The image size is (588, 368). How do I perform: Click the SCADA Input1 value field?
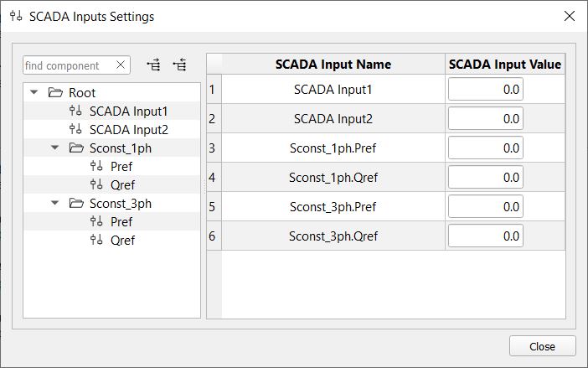tap(485, 90)
